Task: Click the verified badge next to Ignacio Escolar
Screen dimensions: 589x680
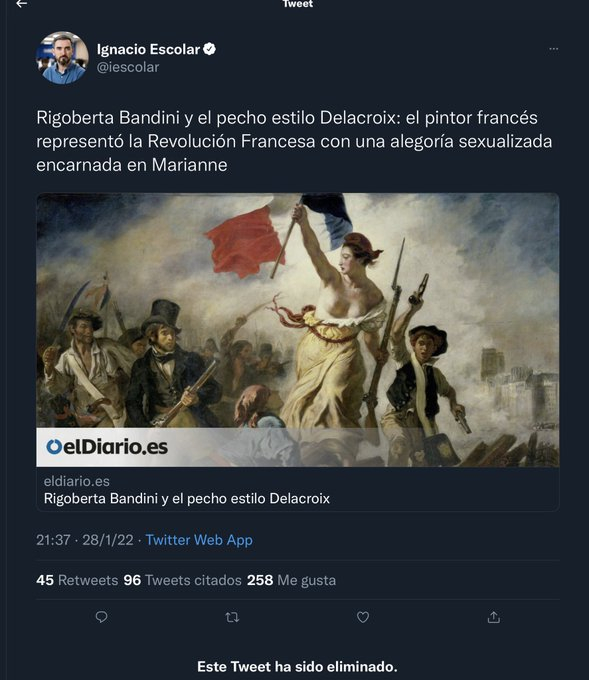Action: click(x=209, y=49)
